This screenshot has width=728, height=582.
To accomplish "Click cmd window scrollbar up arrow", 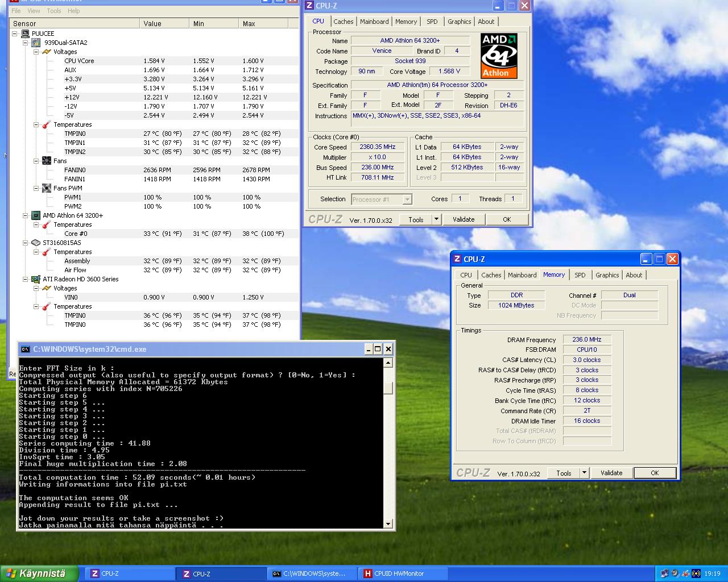I will (388, 363).
